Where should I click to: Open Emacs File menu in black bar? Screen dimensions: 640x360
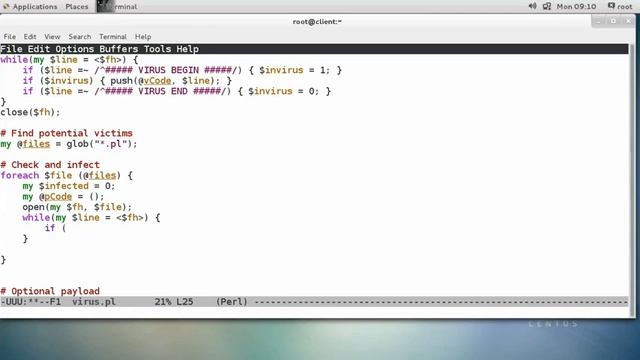pos(11,49)
